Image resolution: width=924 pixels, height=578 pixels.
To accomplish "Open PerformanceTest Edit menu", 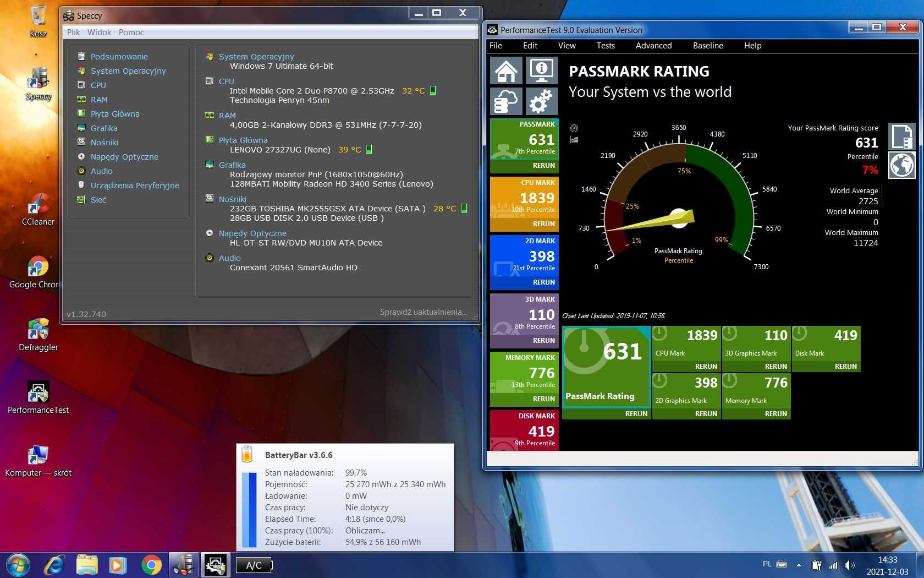I will pyautogui.click(x=530, y=46).
